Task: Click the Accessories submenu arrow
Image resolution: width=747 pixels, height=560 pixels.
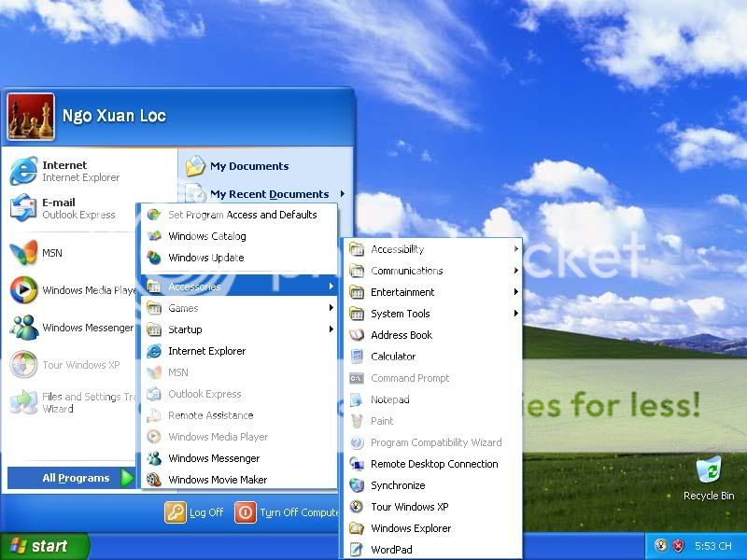Action: point(331,287)
